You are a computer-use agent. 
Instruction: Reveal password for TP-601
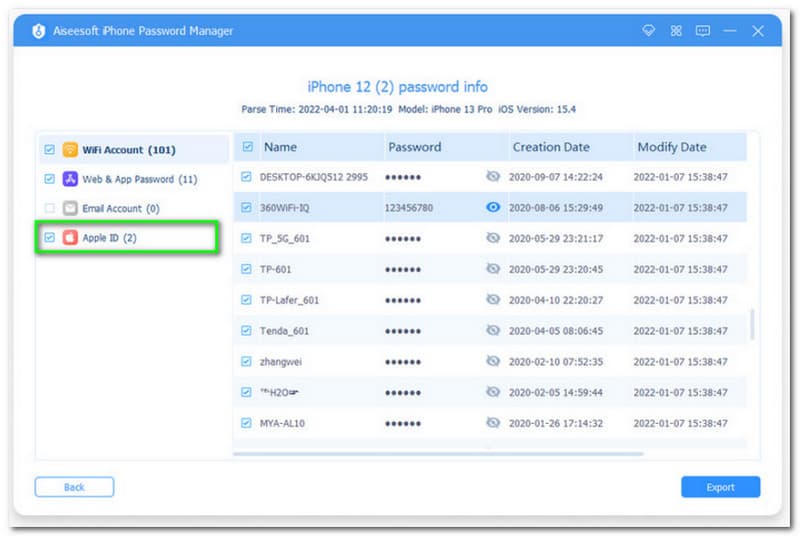click(x=492, y=268)
